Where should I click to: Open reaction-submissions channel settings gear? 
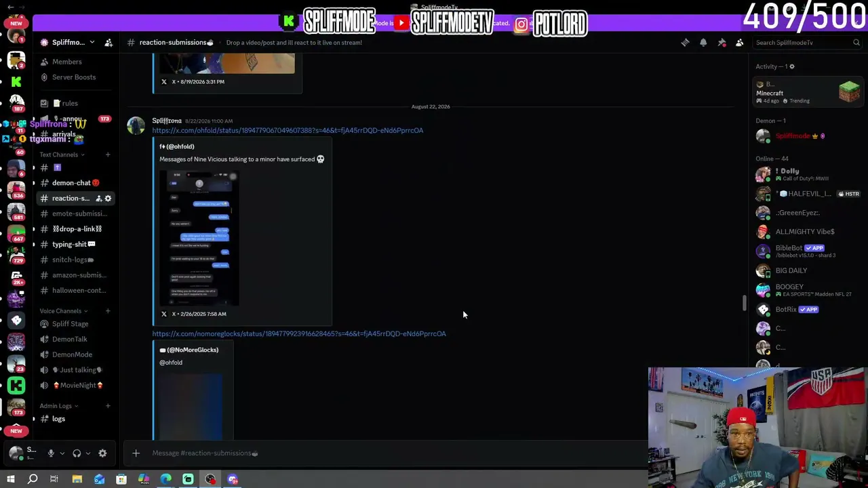108,199
